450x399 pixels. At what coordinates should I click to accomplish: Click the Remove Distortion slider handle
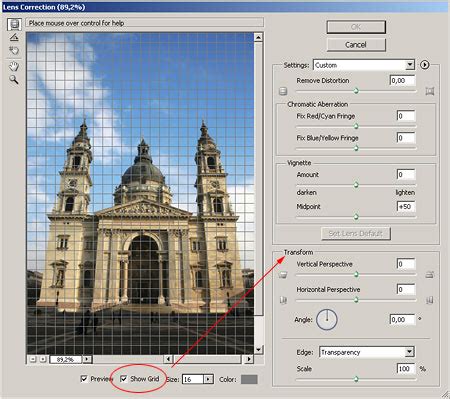pyautogui.click(x=356, y=91)
